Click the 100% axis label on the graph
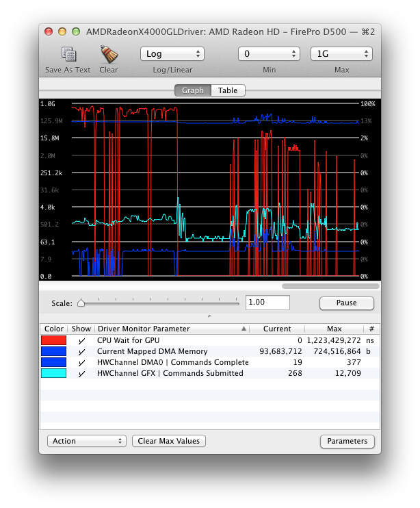420x508 pixels. (x=367, y=103)
